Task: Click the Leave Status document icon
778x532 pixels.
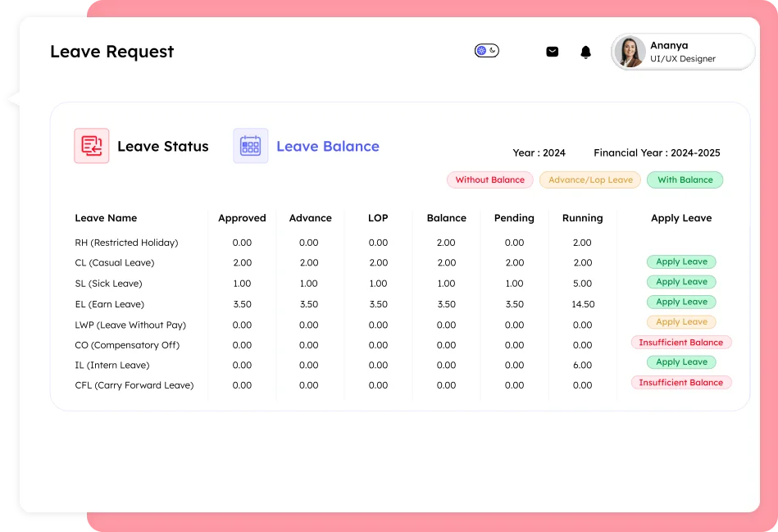Action: [x=91, y=145]
